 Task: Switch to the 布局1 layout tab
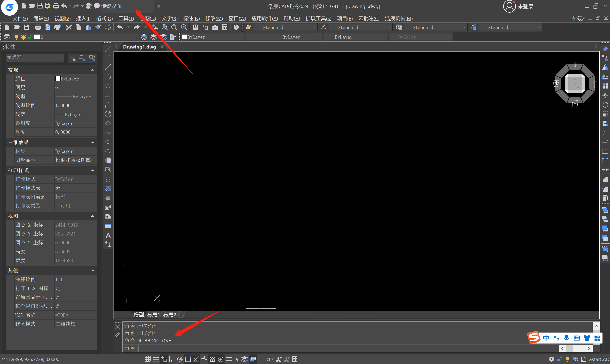click(153, 315)
